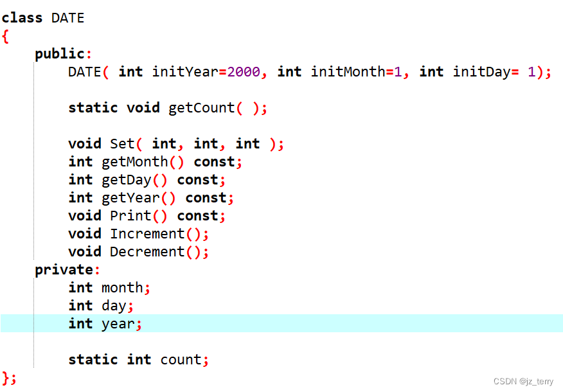The height and width of the screenshot is (392, 563).
Task: Click the opening brace after class DATE
Action: [x=5, y=36]
